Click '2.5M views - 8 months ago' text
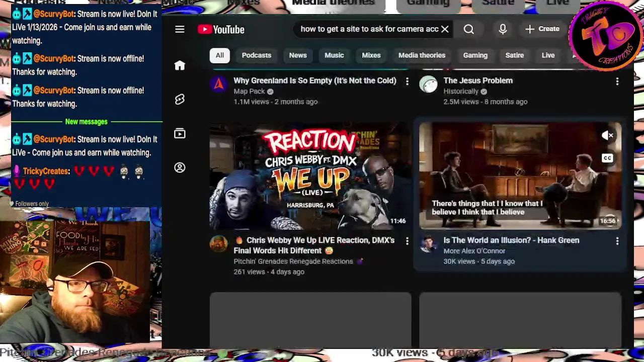644x362 pixels. click(x=485, y=102)
